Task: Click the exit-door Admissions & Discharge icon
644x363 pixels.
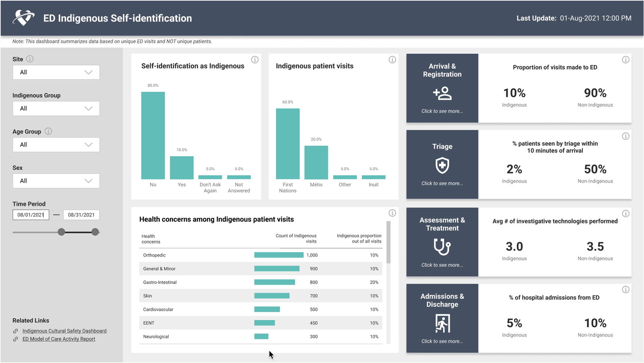Action: point(442,324)
